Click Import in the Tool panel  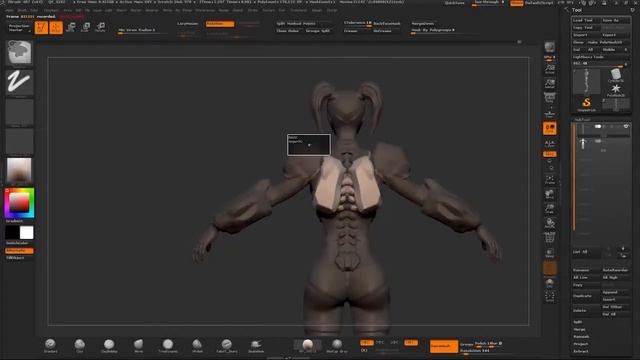pyautogui.click(x=586, y=35)
